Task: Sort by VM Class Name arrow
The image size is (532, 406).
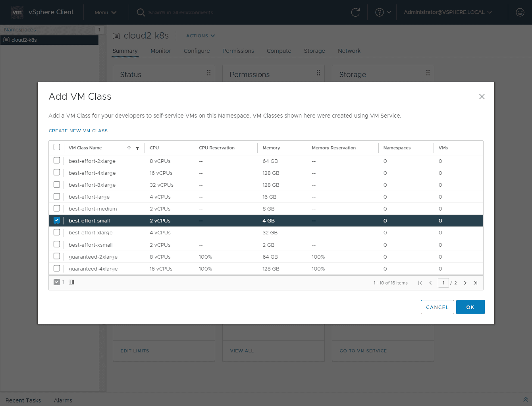Action: 129,148
